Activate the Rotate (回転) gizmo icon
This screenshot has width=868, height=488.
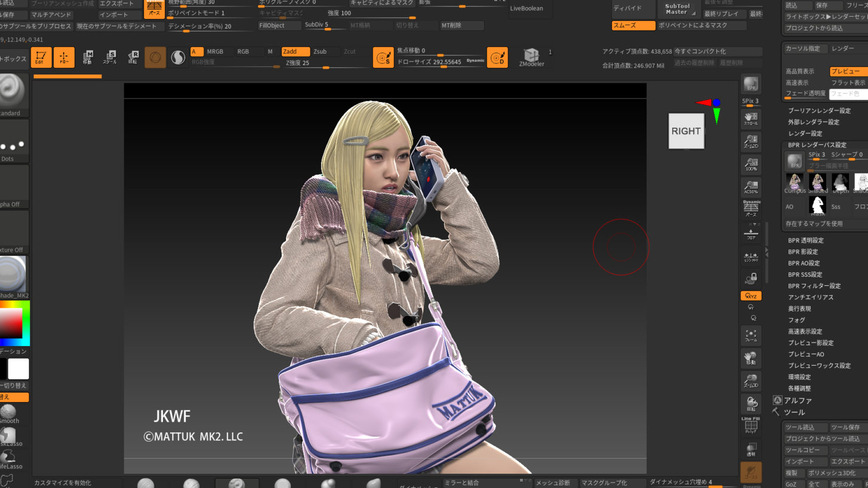coord(133,57)
